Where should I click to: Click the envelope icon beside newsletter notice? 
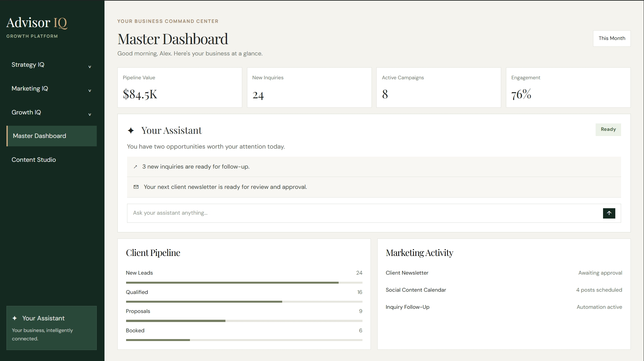click(x=136, y=187)
